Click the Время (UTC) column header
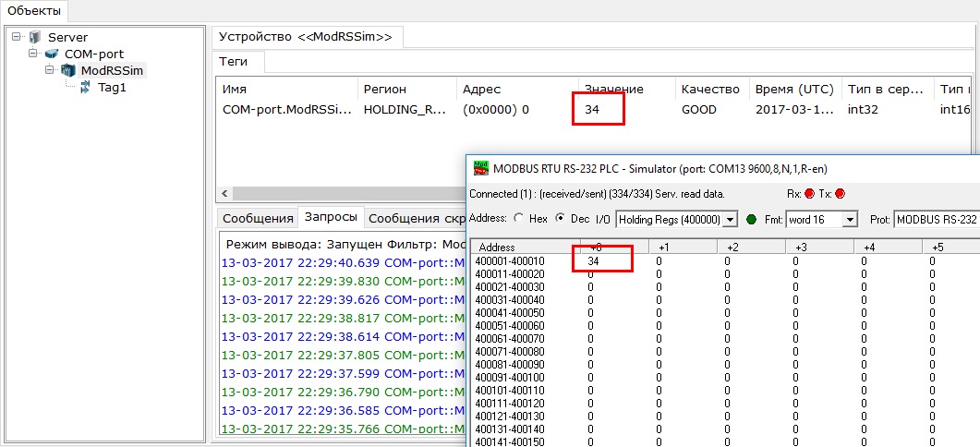 795,90
